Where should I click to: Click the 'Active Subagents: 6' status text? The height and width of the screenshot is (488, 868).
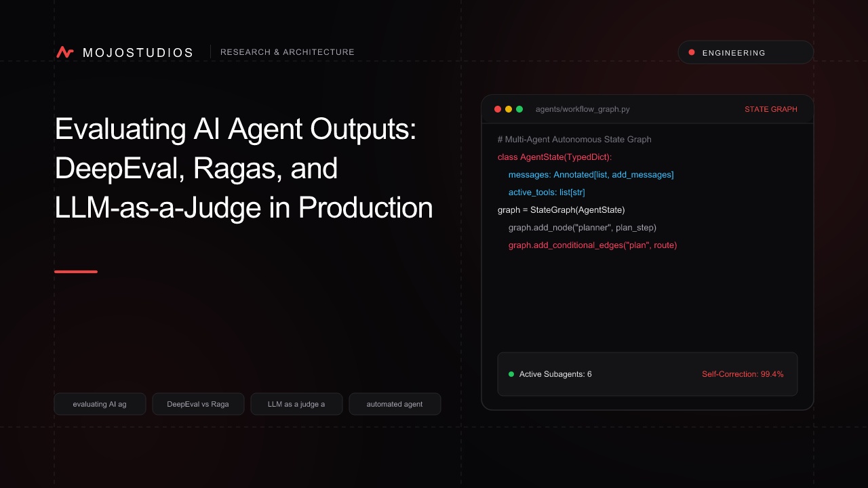(x=555, y=374)
